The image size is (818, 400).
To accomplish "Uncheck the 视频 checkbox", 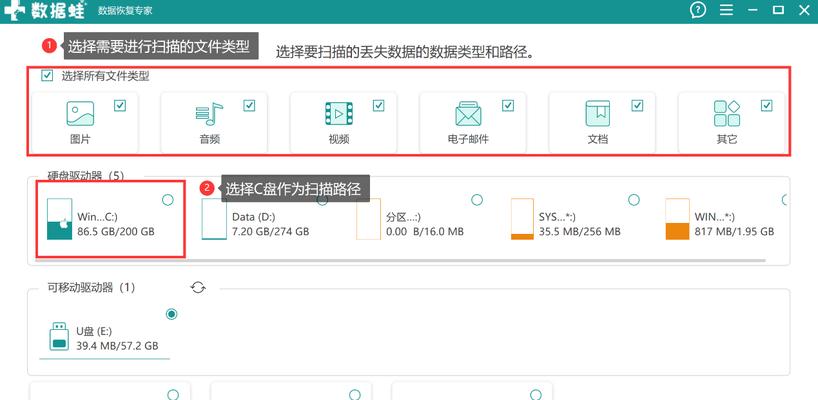I will pyautogui.click(x=378, y=106).
